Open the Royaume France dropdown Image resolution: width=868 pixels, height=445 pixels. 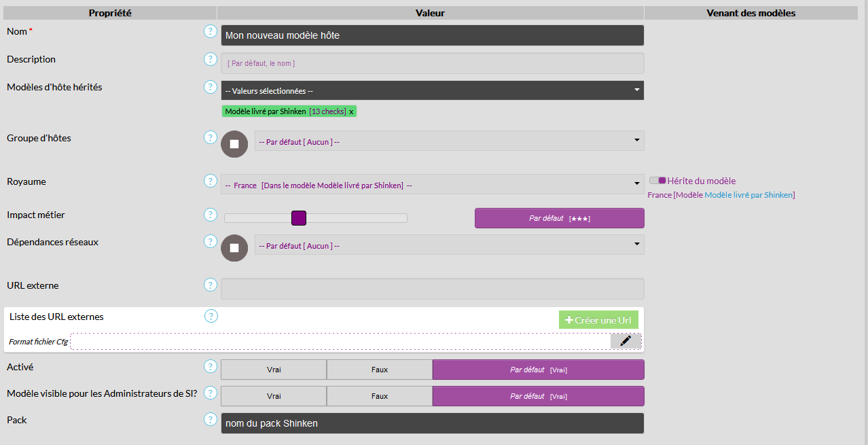point(432,184)
